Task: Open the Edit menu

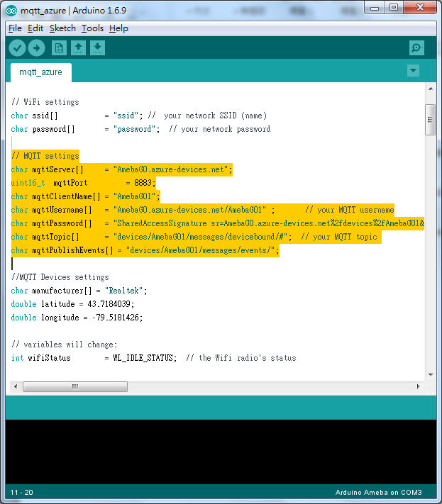Action: (35, 28)
